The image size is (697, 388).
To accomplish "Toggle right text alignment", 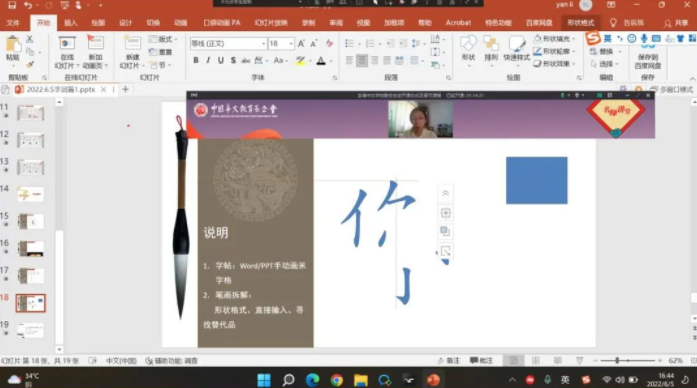I will [x=374, y=60].
